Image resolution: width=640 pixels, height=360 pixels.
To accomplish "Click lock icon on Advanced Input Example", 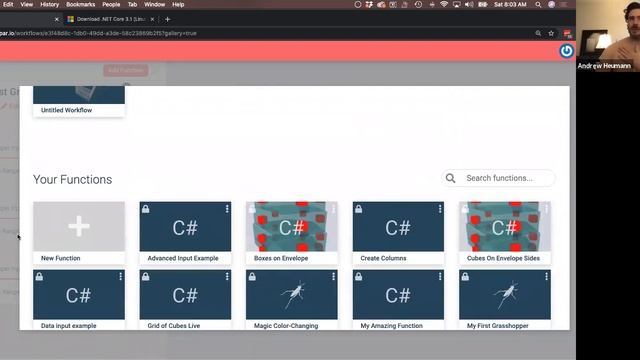I will [x=146, y=209].
